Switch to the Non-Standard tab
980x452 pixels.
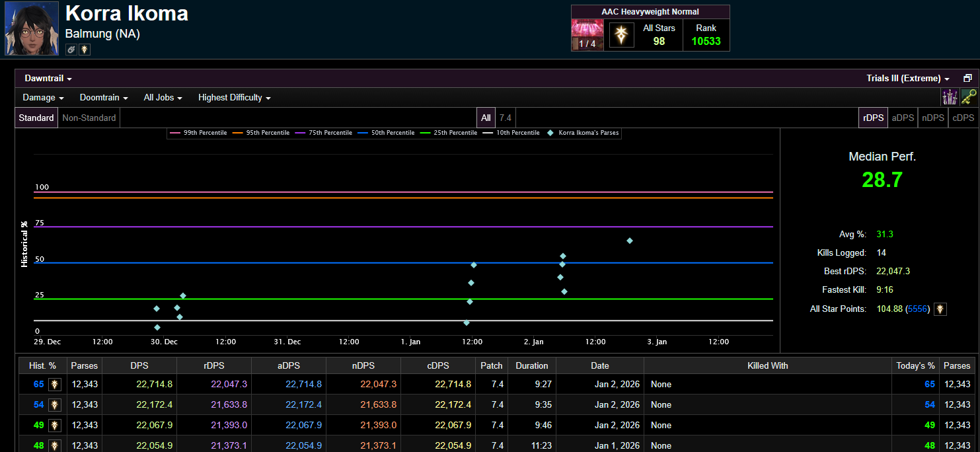pyautogui.click(x=89, y=118)
